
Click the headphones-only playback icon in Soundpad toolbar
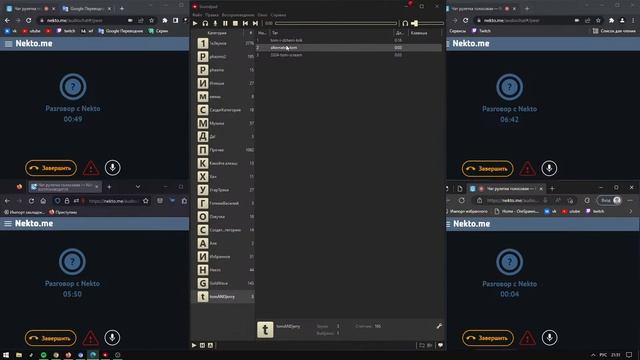(x=205, y=23)
